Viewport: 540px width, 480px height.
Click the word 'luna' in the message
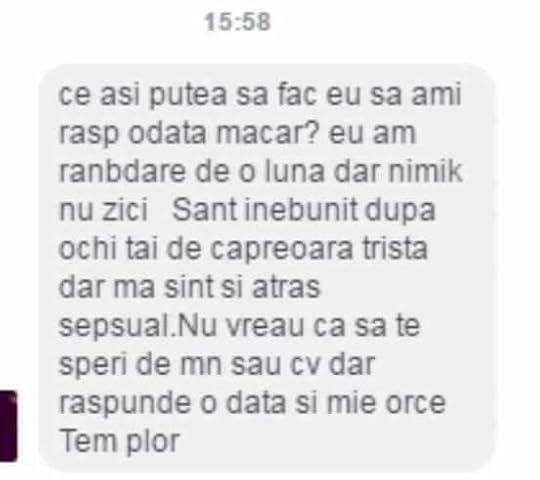294,171
